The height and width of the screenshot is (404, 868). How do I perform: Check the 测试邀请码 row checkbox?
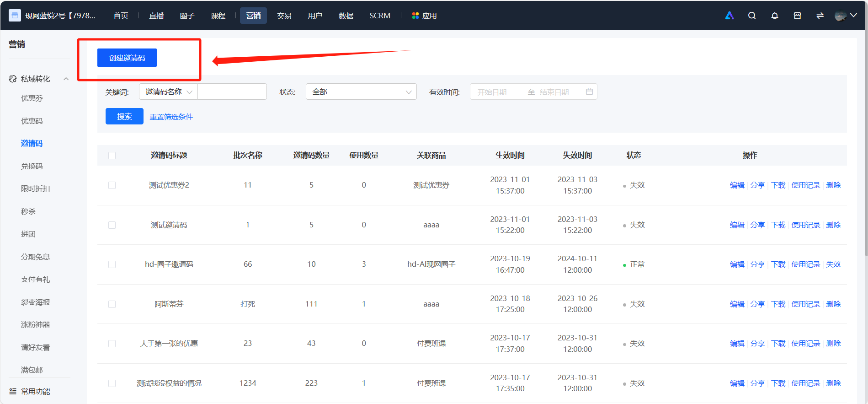pos(112,225)
